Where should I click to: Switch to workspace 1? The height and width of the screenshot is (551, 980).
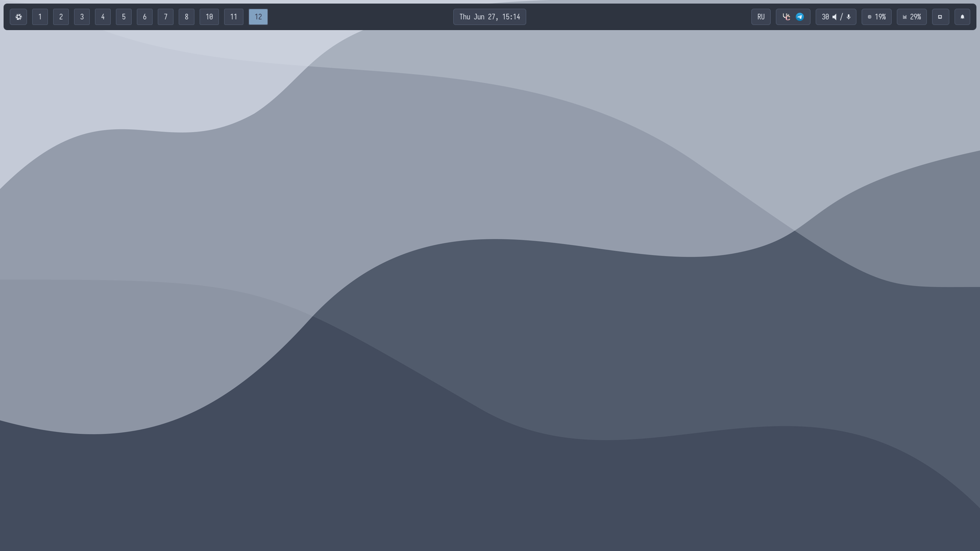pos(40,17)
